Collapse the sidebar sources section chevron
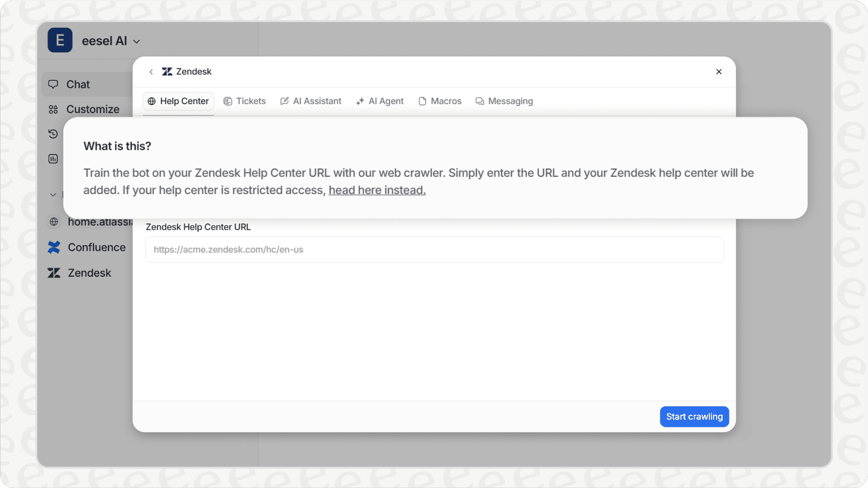Image resolution: width=868 pixels, height=488 pixels. [53, 195]
